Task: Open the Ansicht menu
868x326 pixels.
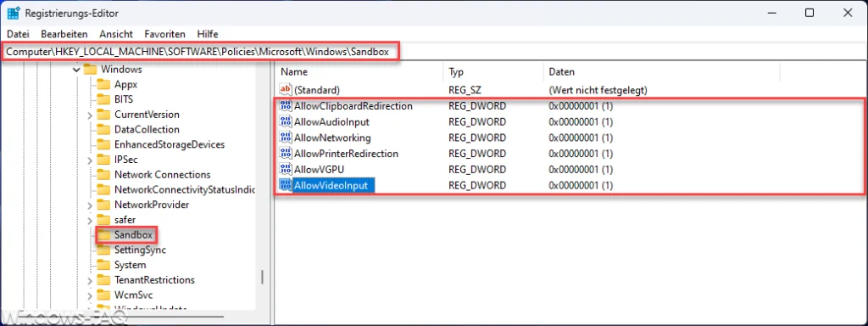Action: [116, 34]
